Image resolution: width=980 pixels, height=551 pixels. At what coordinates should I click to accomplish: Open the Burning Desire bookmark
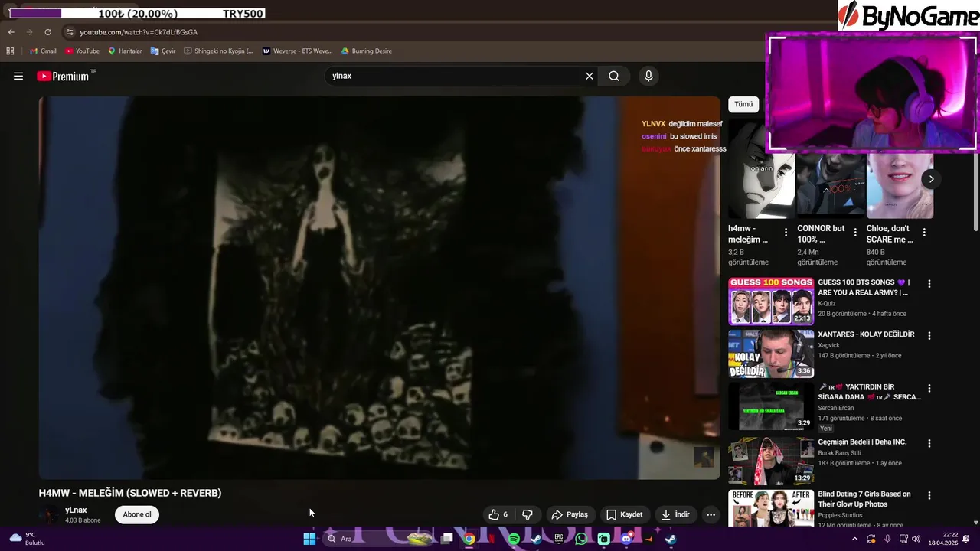point(367,51)
